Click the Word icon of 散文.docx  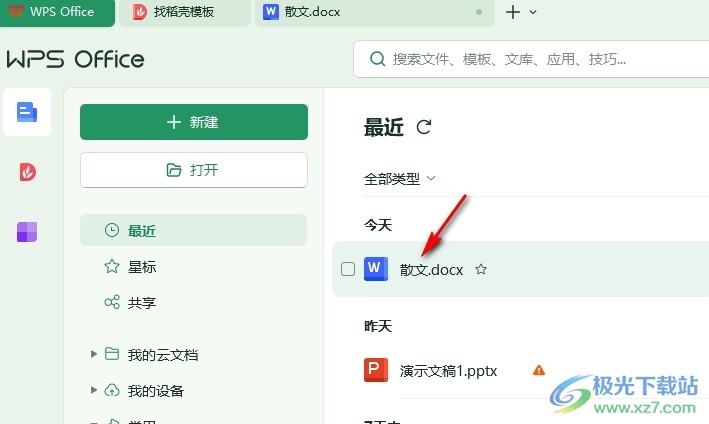[x=376, y=269]
